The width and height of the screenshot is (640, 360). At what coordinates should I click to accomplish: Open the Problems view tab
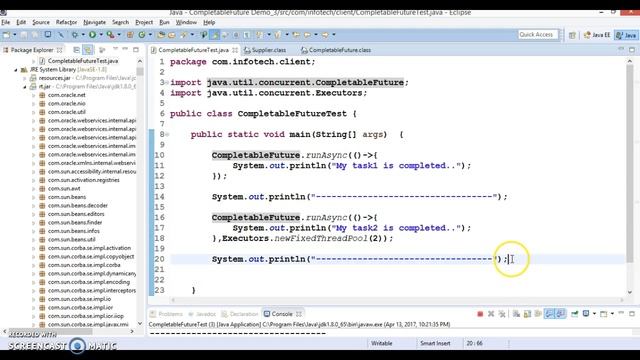pyautogui.click(x=166, y=314)
